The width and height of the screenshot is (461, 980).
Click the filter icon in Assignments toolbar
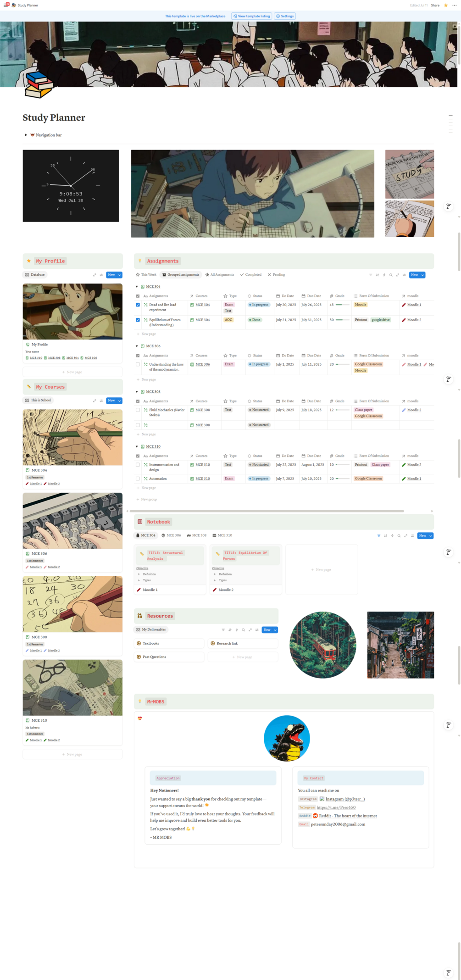(371, 275)
